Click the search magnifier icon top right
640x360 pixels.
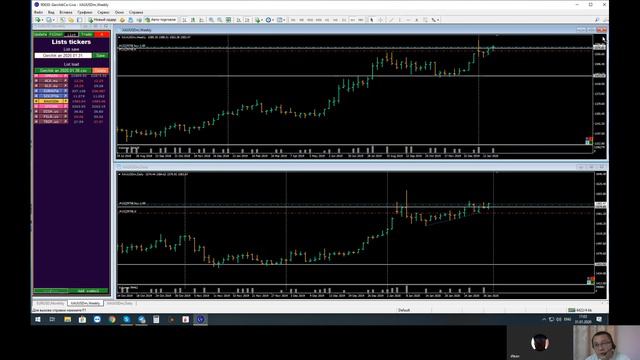tap(597, 20)
